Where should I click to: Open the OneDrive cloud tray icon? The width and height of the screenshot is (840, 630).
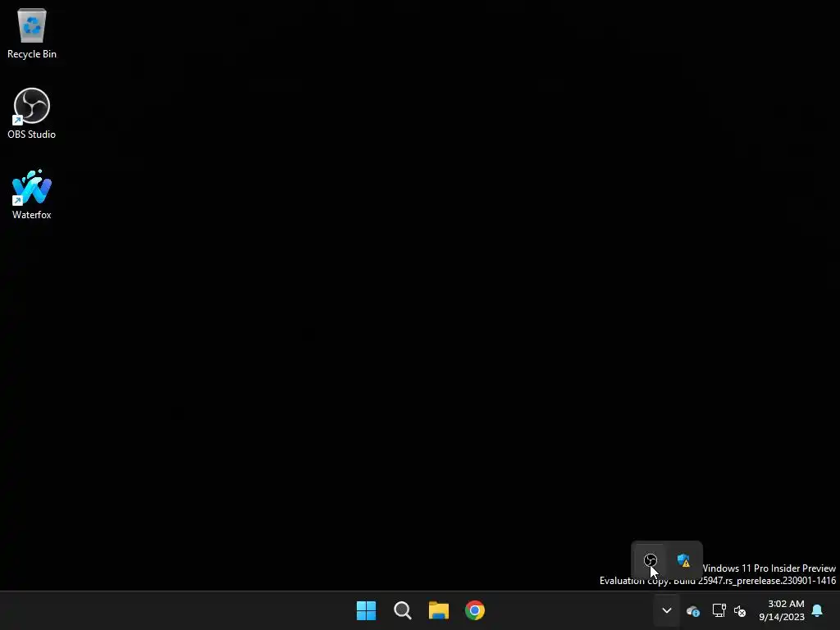tap(693, 610)
